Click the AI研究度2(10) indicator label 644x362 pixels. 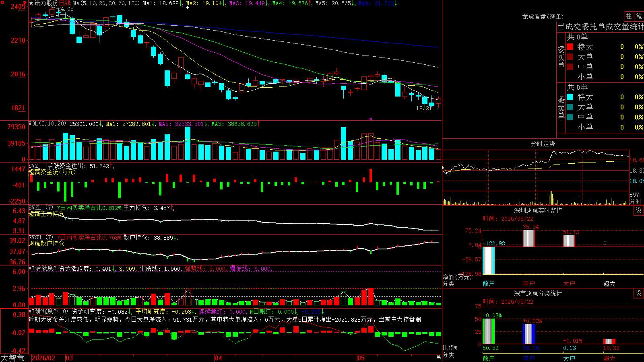click(49, 311)
